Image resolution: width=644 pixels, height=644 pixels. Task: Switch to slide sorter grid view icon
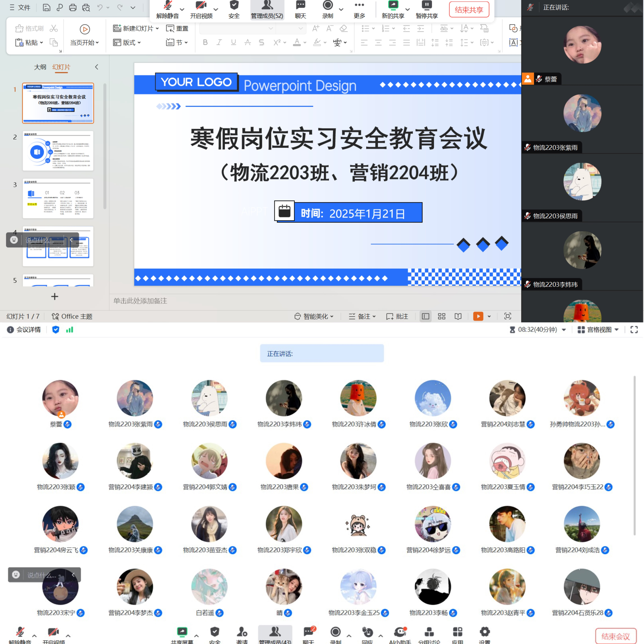click(x=442, y=316)
